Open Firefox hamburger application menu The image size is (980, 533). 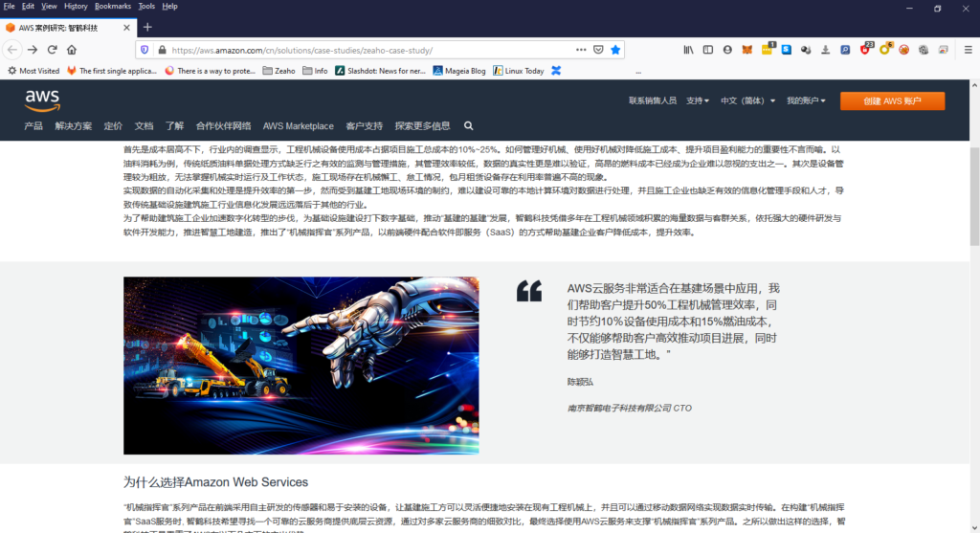pyautogui.click(x=968, y=50)
